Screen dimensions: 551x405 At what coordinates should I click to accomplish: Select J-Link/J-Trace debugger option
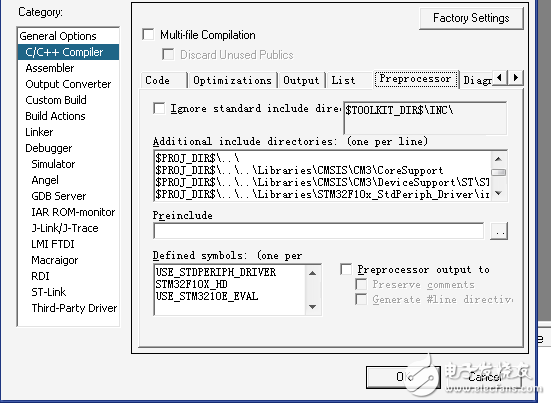click(65, 228)
